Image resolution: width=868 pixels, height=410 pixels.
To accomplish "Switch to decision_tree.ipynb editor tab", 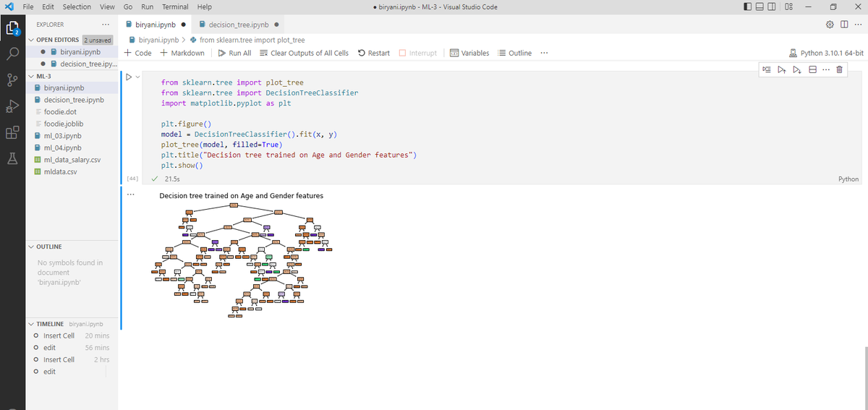I will point(239,25).
